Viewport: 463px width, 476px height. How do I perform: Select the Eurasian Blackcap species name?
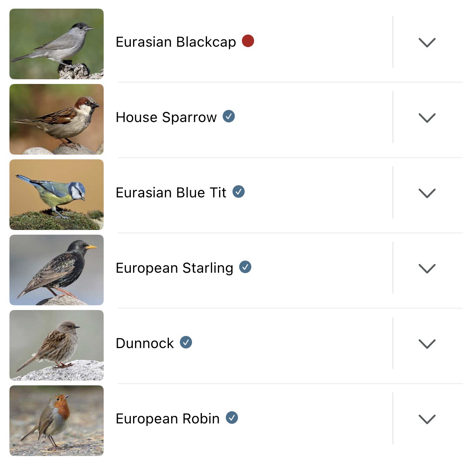[x=176, y=42]
